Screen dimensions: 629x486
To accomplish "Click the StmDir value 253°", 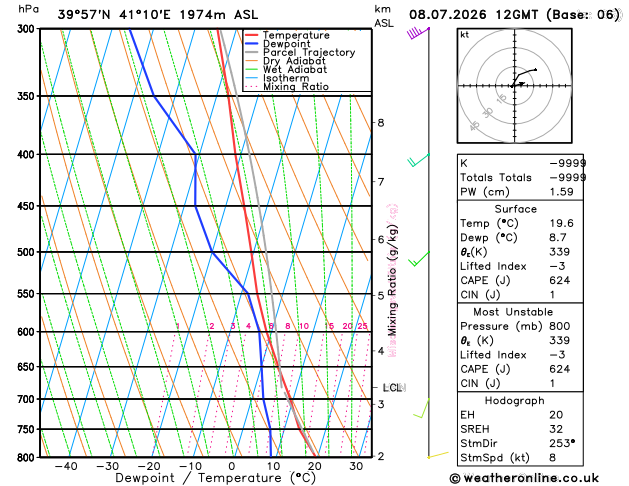I will 562,443.
